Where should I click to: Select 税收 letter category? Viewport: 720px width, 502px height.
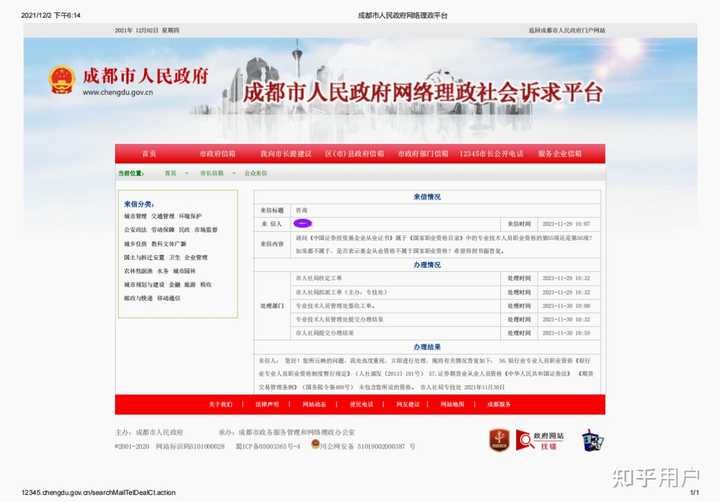pos(206,285)
